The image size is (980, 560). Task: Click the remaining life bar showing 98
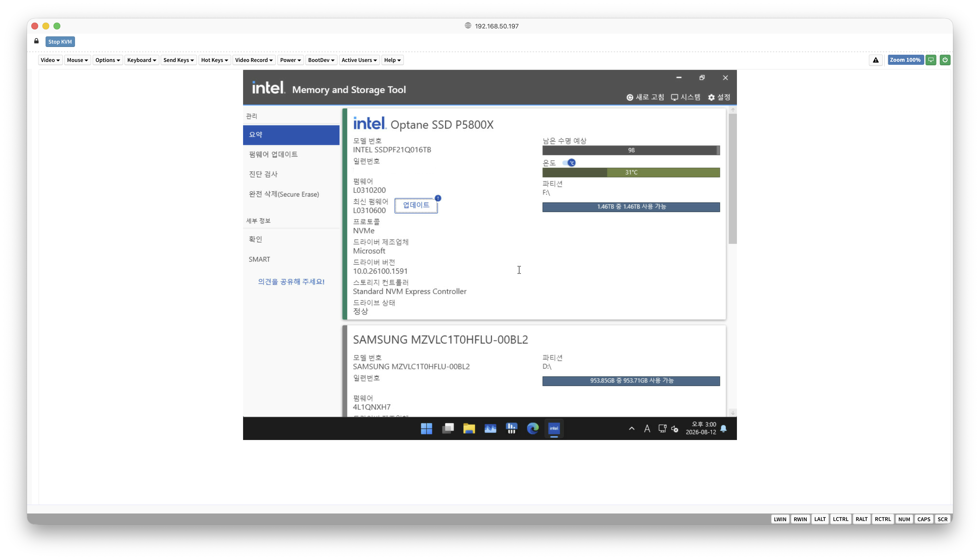pos(631,150)
